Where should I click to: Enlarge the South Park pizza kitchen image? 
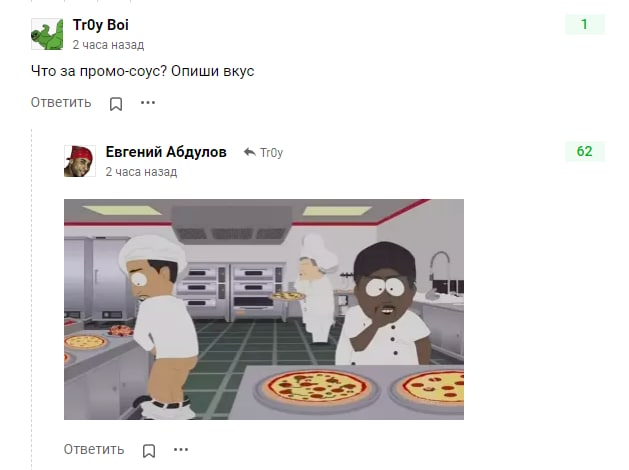click(264, 310)
